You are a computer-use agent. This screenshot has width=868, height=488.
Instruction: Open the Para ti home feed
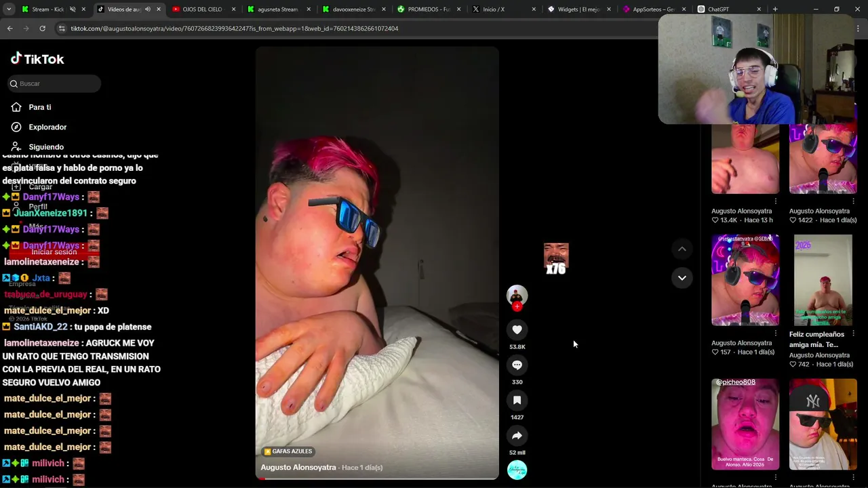click(x=40, y=107)
